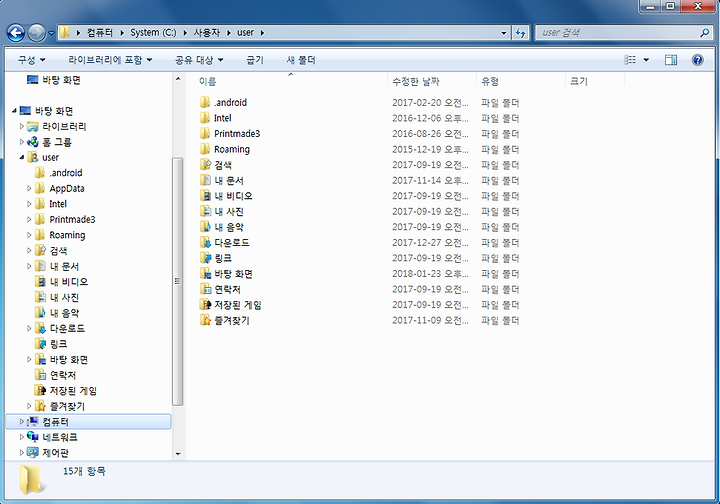Select the 링크 folder icon in file list
720x504 pixels.
tap(205, 258)
